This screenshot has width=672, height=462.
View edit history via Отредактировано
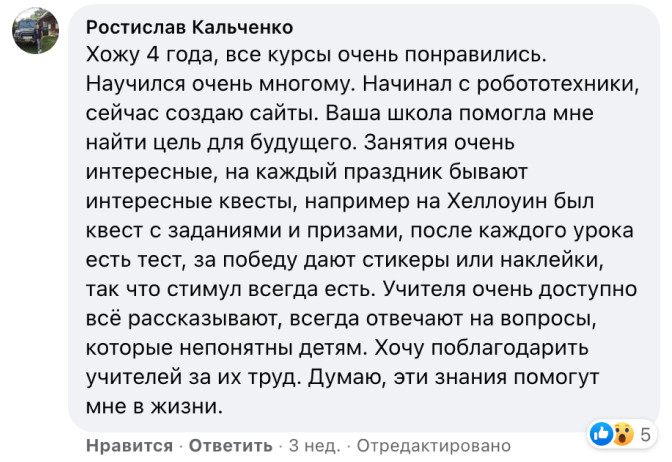(434, 446)
